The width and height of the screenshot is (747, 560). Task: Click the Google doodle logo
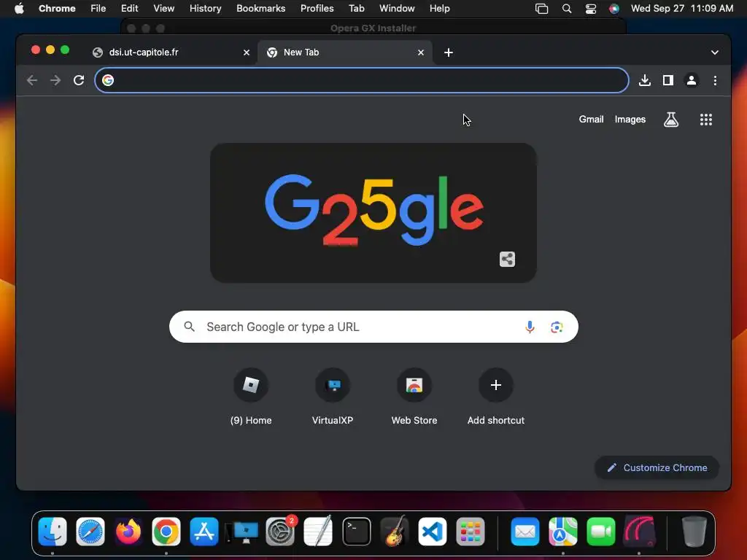click(373, 212)
